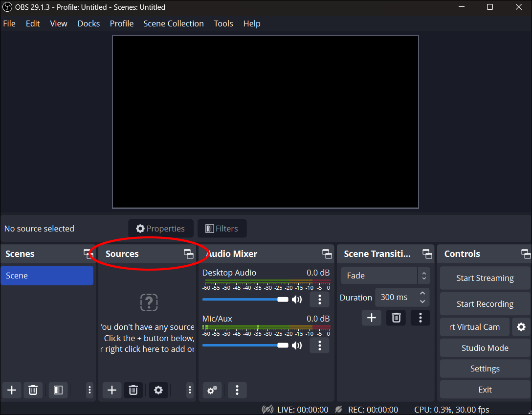Image resolution: width=532 pixels, height=415 pixels.
Task: Delete the selected scene using trash icon
Action: tap(33, 390)
